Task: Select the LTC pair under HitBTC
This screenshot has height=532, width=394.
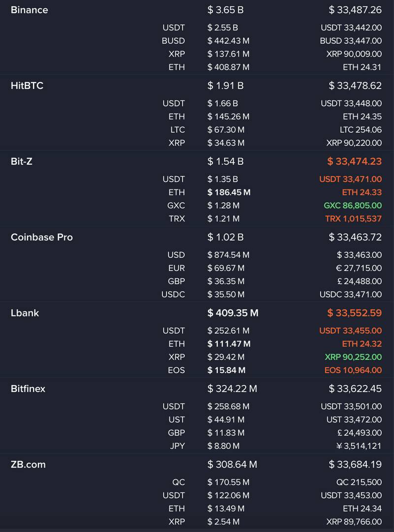Action: [178, 130]
